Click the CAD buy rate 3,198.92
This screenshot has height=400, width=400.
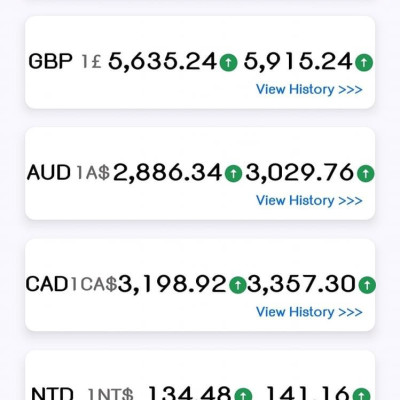point(172,285)
